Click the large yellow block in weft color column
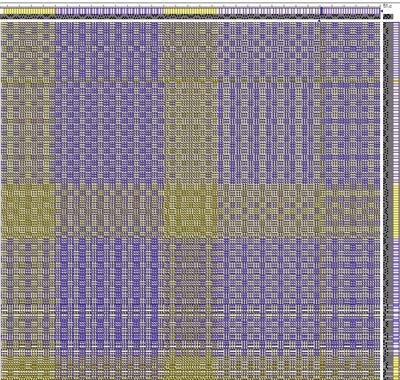 (x=396, y=210)
